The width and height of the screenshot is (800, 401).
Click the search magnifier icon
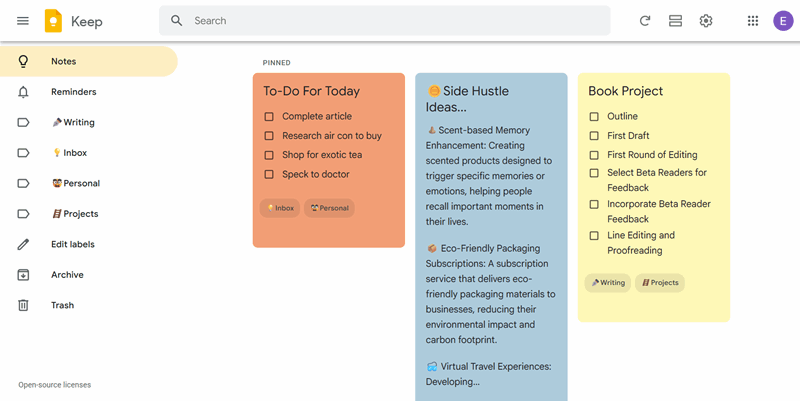[x=177, y=21]
